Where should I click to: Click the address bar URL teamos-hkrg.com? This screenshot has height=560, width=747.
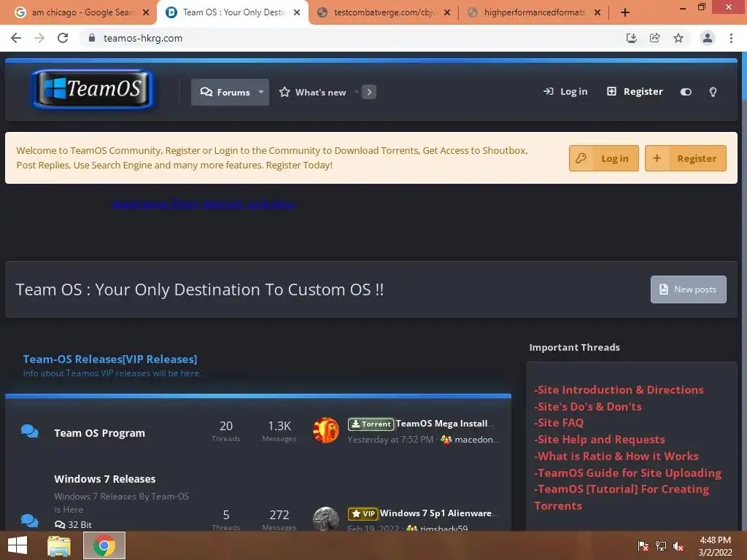[143, 38]
